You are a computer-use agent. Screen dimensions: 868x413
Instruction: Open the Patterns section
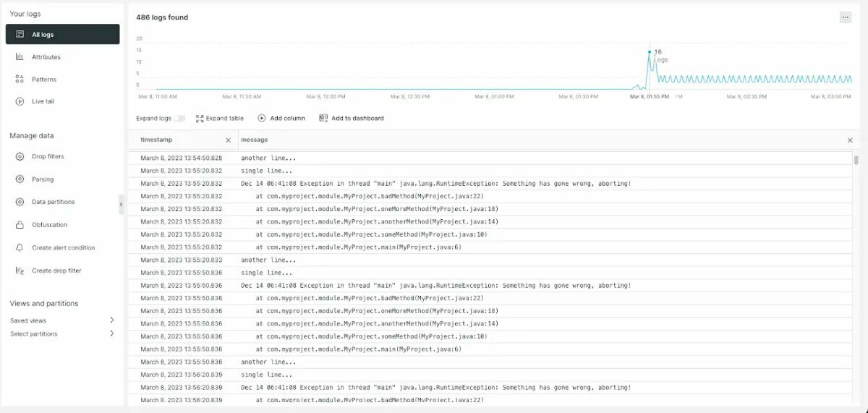coord(44,79)
